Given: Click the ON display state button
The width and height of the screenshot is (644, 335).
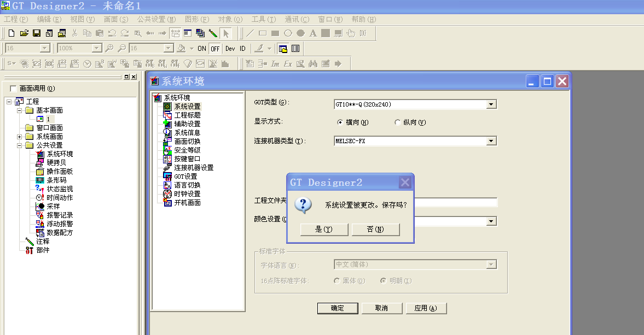Looking at the screenshot, I should [x=202, y=49].
